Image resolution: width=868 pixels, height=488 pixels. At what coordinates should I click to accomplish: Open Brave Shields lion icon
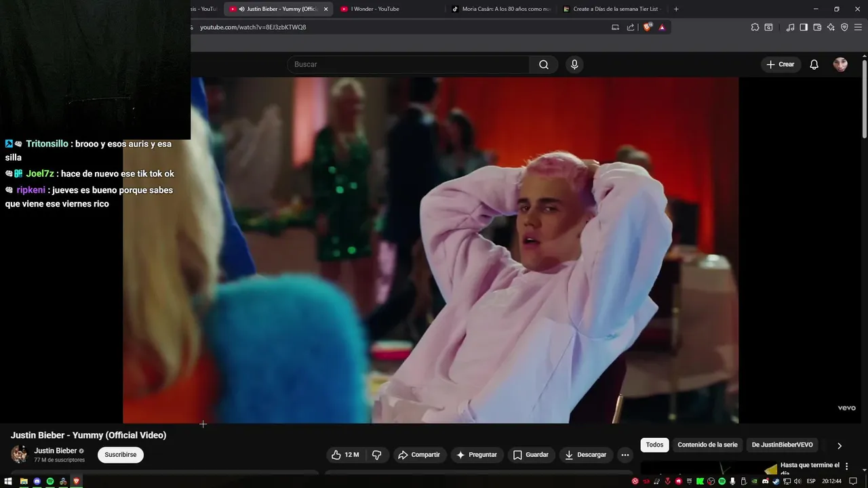(x=648, y=27)
